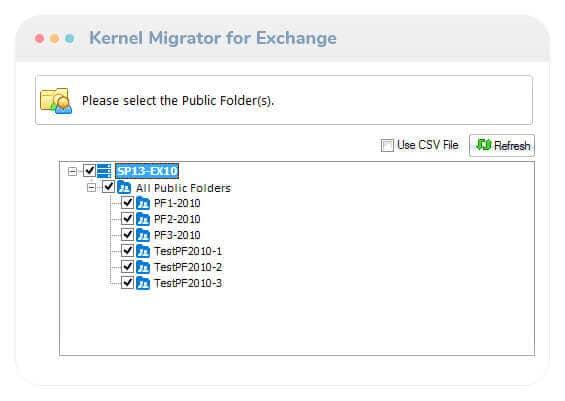Screen dimensions: 565x401
Task: Select the TestPF2010-1 folder name
Action: tap(188, 251)
